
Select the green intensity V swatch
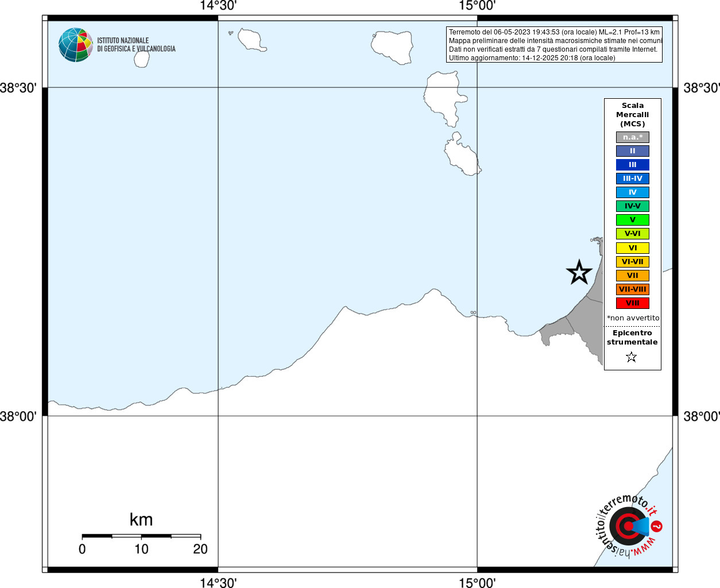633,220
